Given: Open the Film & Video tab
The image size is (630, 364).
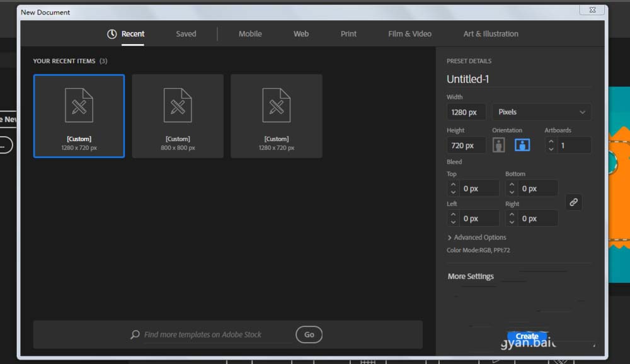Looking at the screenshot, I should 409,34.
